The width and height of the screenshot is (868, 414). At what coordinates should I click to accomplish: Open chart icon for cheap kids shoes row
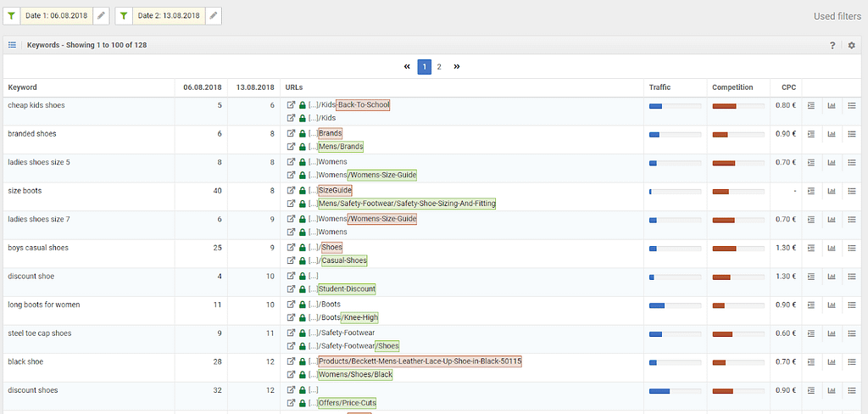click(832, 106)
